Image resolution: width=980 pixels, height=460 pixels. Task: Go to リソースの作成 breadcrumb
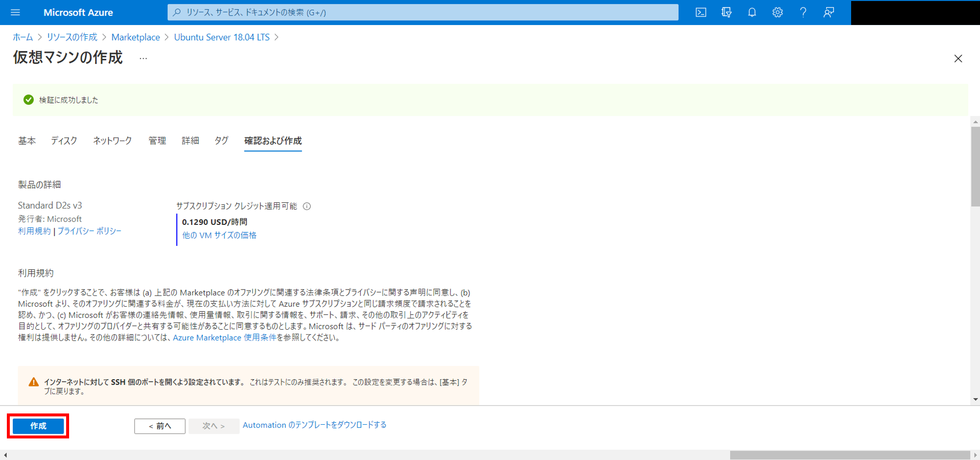[72, 37]
